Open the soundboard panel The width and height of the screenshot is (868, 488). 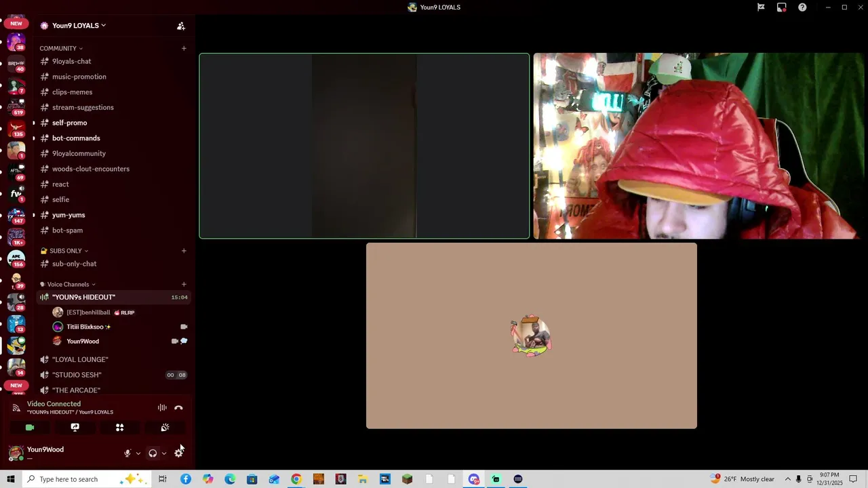coord(165,428)
